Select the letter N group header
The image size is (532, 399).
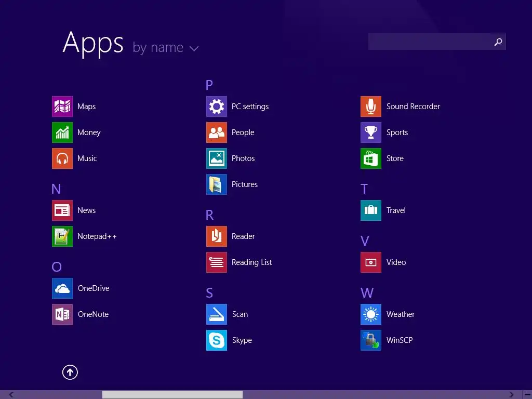[x=56, y=189]
